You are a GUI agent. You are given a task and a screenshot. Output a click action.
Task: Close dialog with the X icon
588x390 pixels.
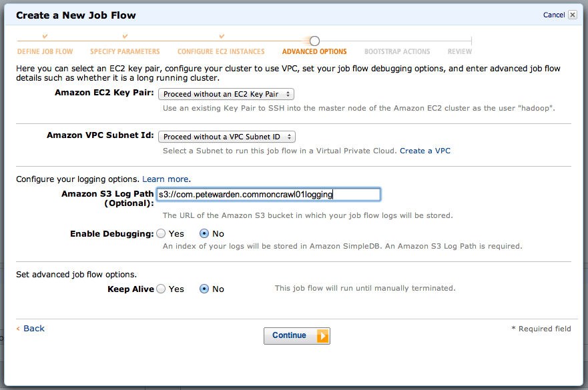573,15
